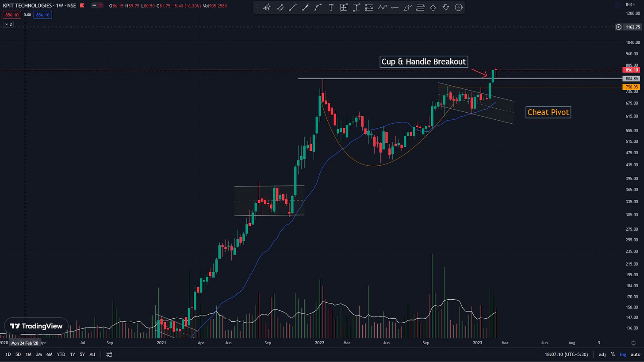The height and width of the screenshot is (362, 644).
Task: Switch to YTD time range
Action: pos(61,354)
